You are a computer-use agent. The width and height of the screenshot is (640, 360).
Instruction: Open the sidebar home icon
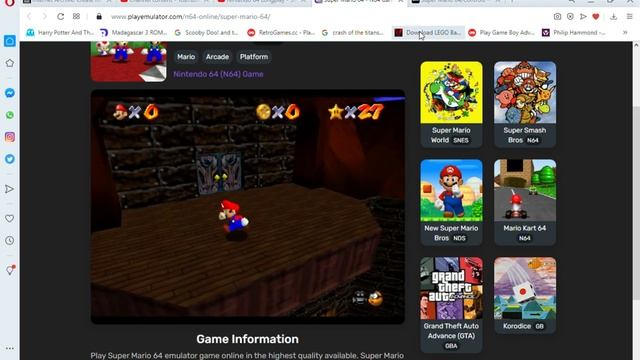point(10,41)
